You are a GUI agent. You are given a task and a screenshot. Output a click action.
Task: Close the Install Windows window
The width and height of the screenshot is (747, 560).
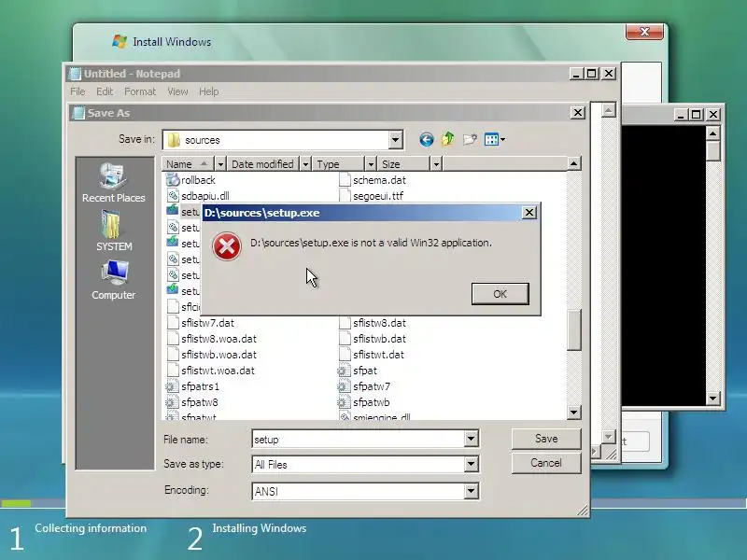(644, 32)
